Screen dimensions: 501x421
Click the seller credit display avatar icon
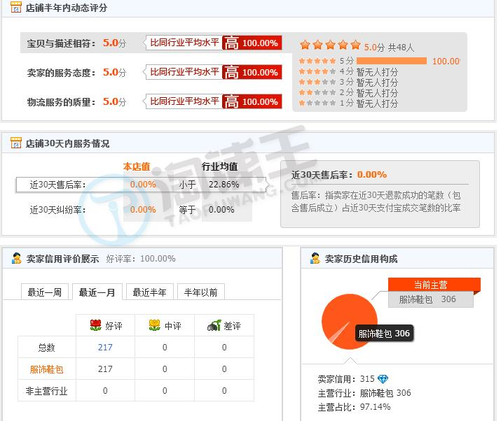pyautogui.click(x=16, y=258)
